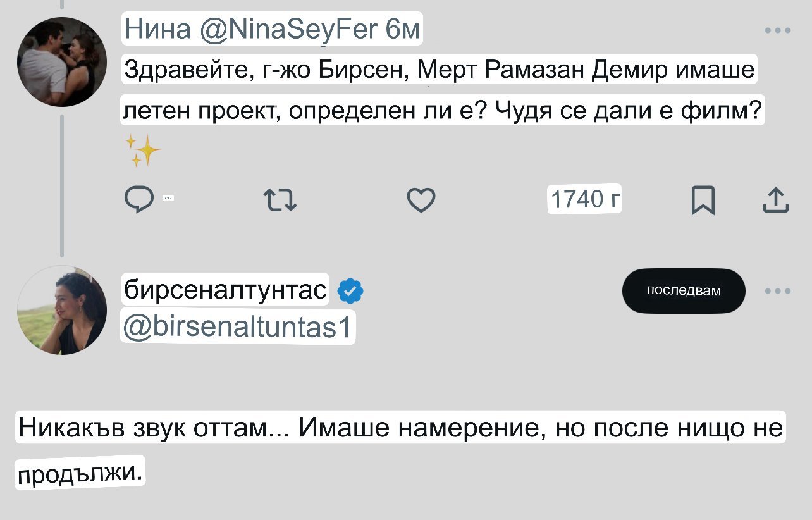
Task: Click Nina's tweet text about Мерт Рамазан Демир
Action: pyautogui.click(x=440, y=90)
